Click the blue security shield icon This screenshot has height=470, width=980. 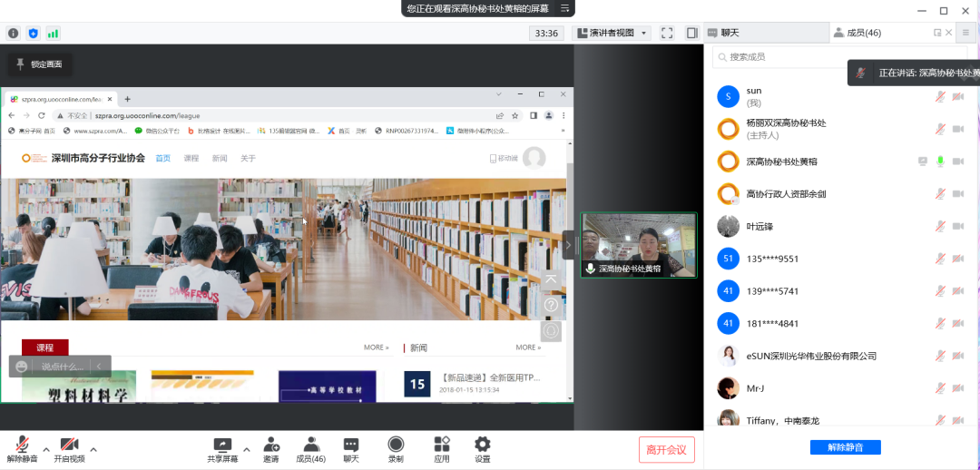pyautogui.click(x=34, y=34)
